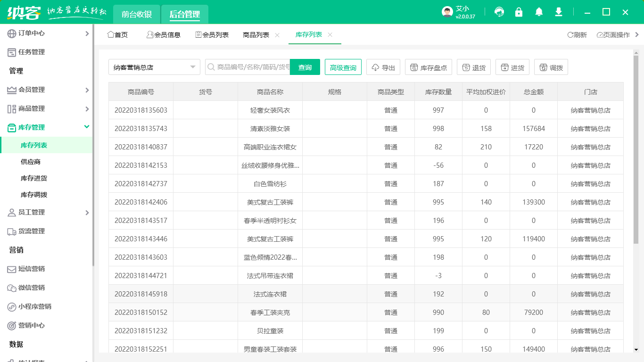The width and height of the screenshot is (644, 362).
Task: Open the 纳客营销总店 store dropdown
Action: (154, 66)
